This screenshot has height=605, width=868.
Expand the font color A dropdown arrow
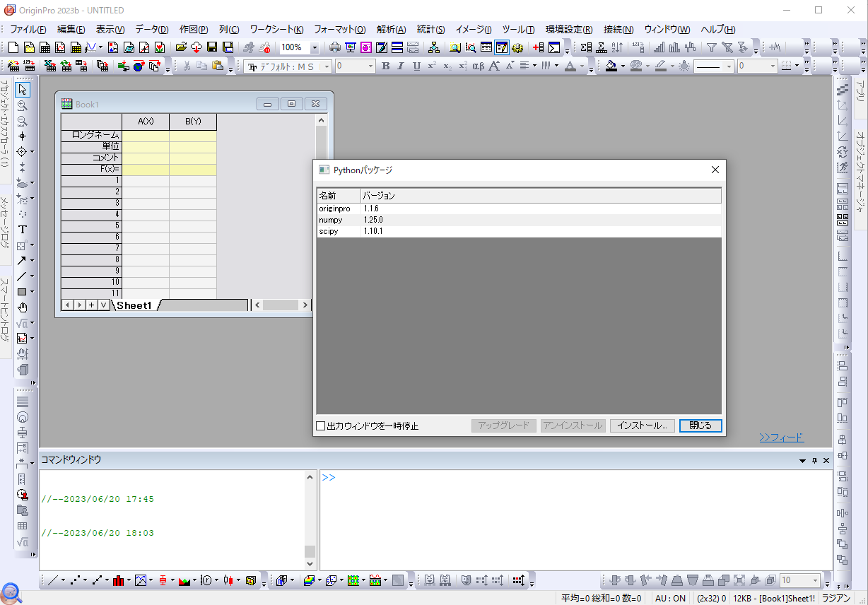coord(582,66)
